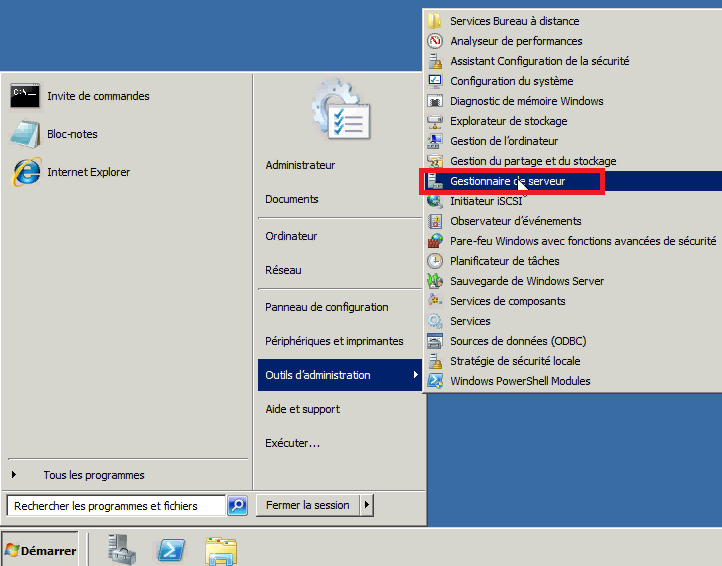Click Initiateur iSCSI icon

435,201
